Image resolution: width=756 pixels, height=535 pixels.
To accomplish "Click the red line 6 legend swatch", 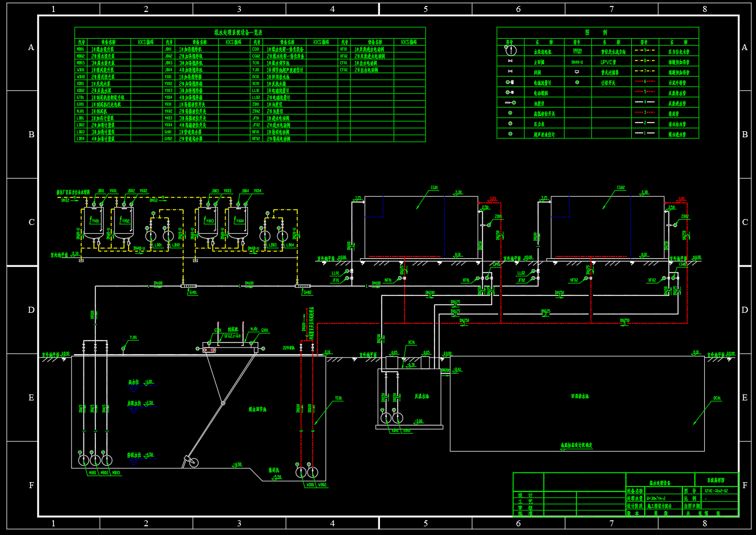I will [x=645, y=82].
